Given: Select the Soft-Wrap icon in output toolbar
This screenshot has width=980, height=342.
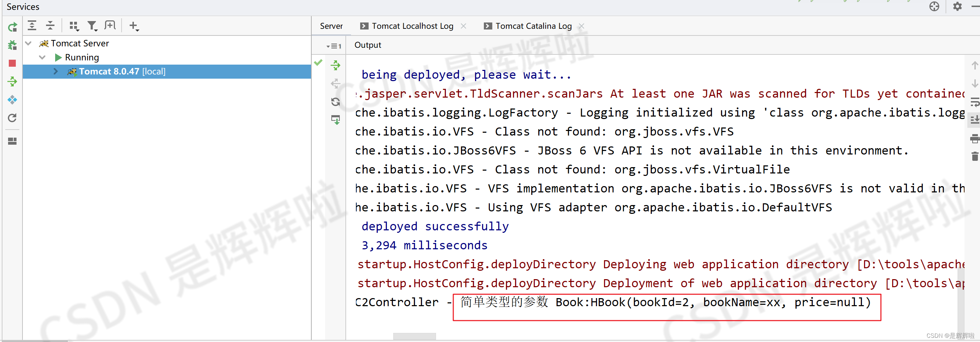Looking at the screenshot, I should [x=975, y=102].
